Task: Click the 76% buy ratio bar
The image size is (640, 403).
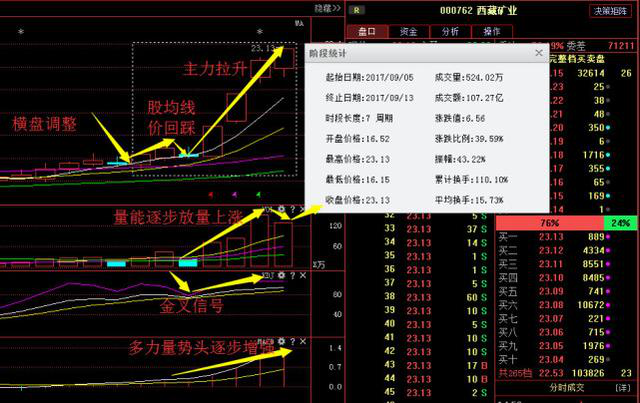Action: click(548, 222)
